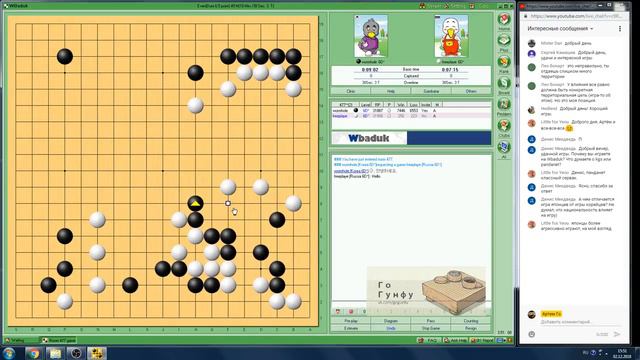Open Chrome from the Windows taskbar
640x360 pixels.
click(33, 353)
